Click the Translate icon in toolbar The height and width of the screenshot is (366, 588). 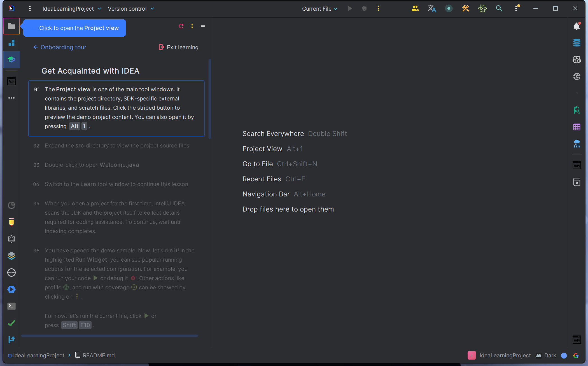432,8
